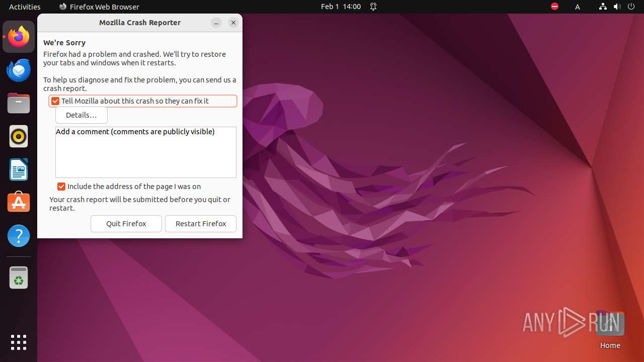Click the We're Sorry heading
This screenshot has width=644, height=362.
tap(64, 43)
